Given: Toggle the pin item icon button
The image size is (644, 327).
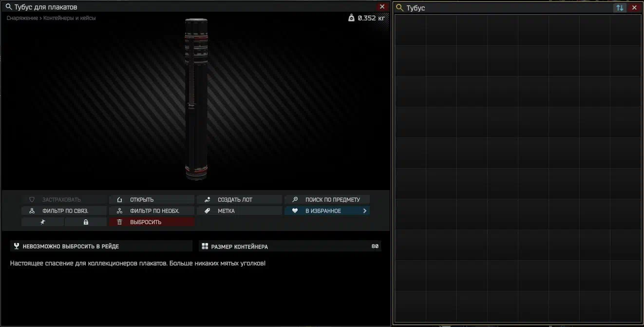Looking at the screenshot, I should pyautogui.click(x=42, y=222).
